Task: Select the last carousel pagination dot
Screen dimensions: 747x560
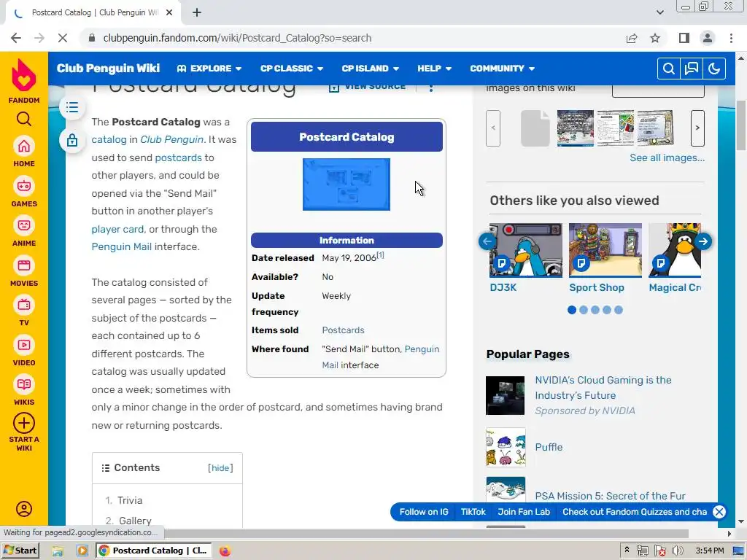Action: (x=619, y=310)
